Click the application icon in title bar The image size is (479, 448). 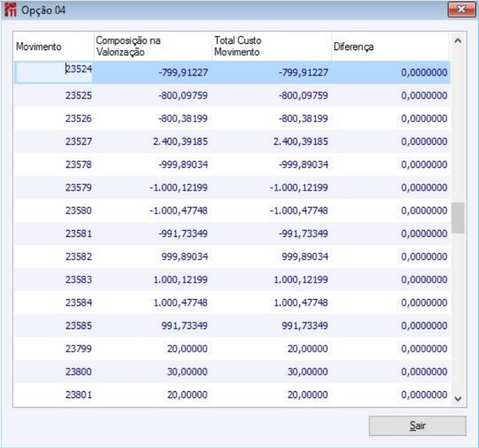pos(10,10)
